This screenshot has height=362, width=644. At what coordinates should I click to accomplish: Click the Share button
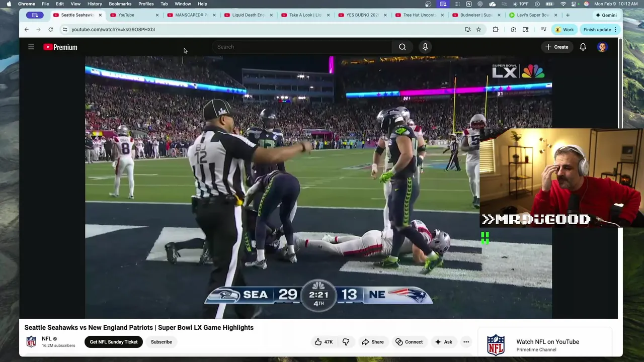coord(373,342)
